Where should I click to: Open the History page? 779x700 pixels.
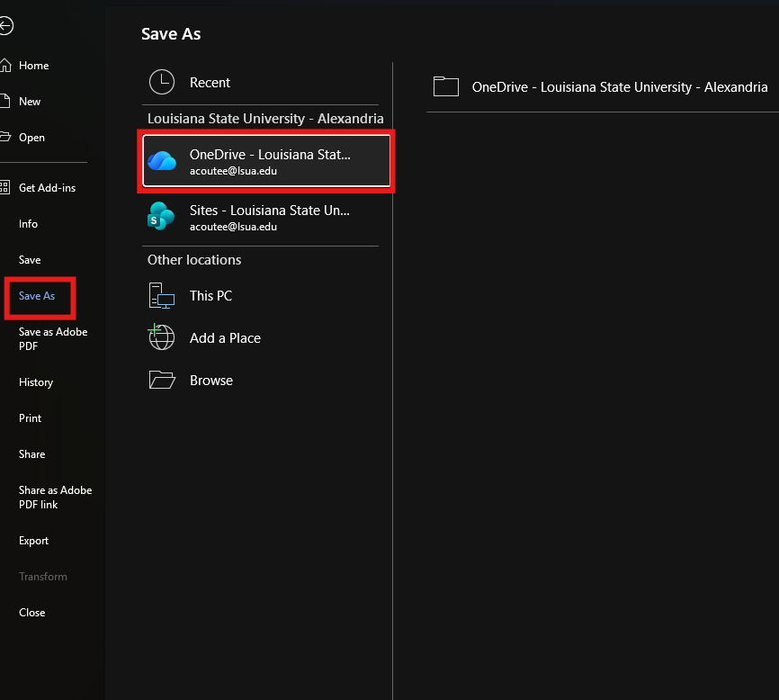(x=36, y=382)
